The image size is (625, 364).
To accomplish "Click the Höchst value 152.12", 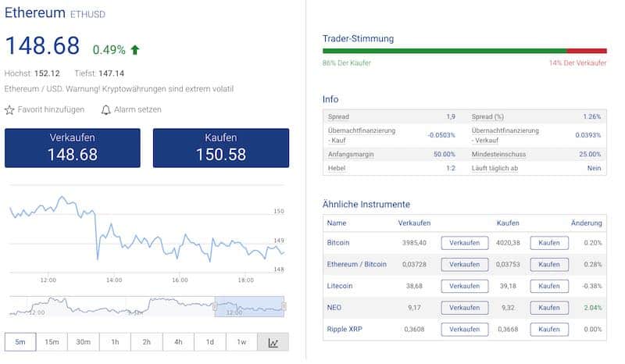I will point(47,73).
